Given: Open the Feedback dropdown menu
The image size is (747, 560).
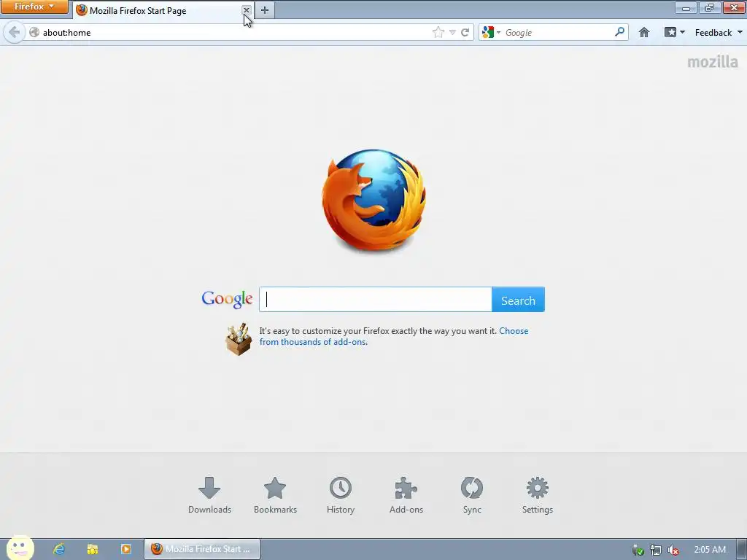Looking at the screenshot, I should (719, 32).
